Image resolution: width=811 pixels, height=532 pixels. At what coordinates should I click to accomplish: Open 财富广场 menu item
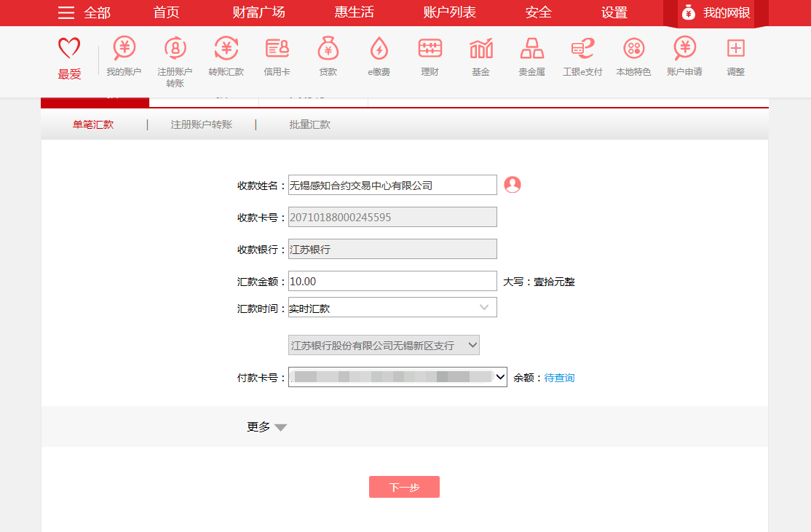(259, 12)
